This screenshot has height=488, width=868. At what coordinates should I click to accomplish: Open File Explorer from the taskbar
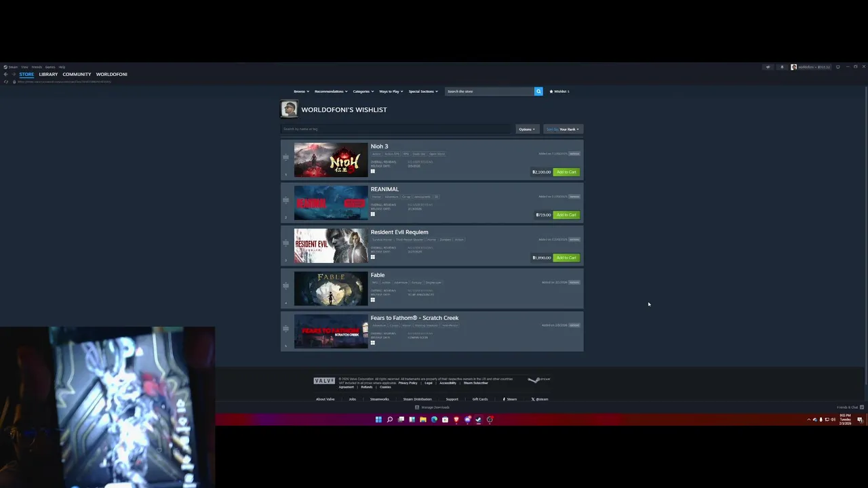point(423,420)
